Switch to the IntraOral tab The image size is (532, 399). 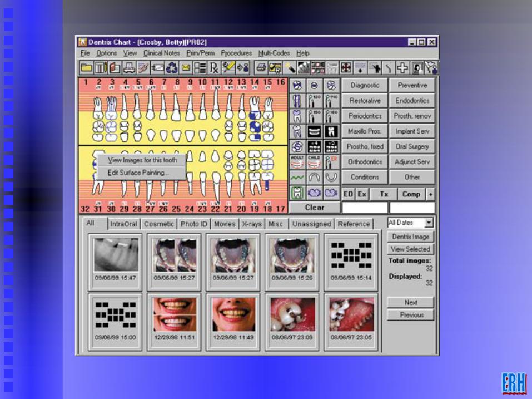click(x=123, y=224)
